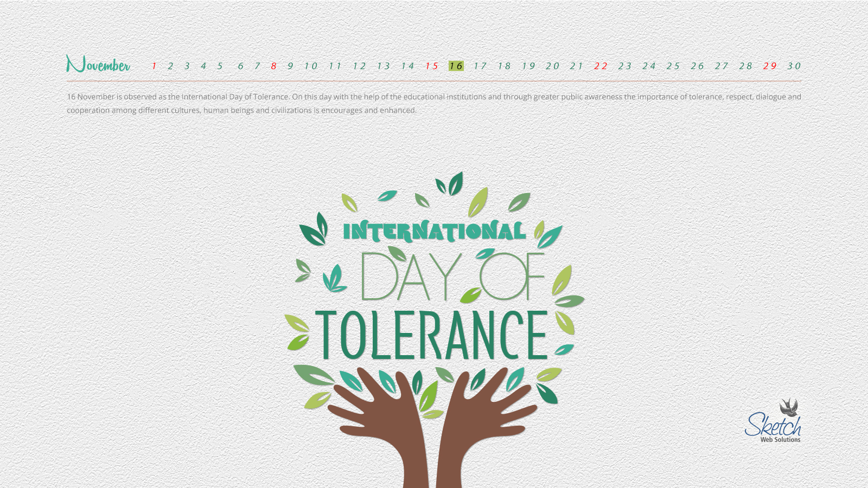The height and width of the screenshot is (488, 868).
Task: Pick date 3 in the calendar row
Action: click(x=187, y=66)
